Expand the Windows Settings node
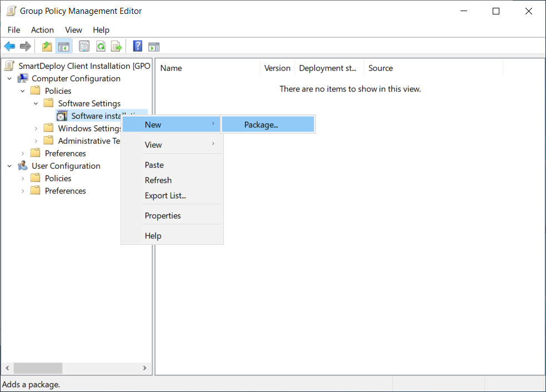Screen dimensions: 546x392 point(36,128)
